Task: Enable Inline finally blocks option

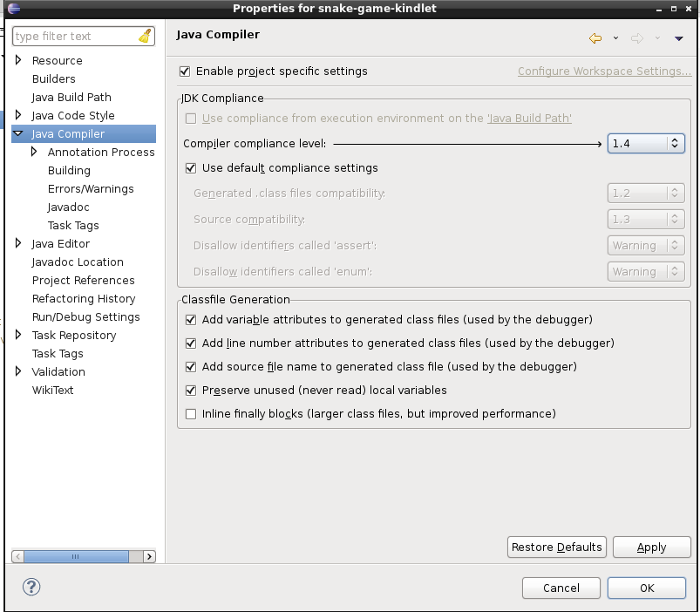Action: 191,414
